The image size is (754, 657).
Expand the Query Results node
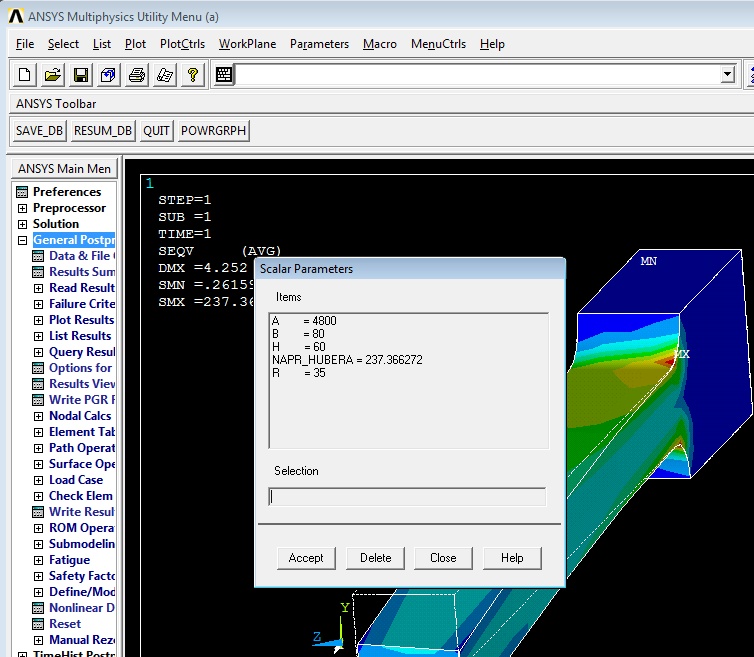pos(38,352)
